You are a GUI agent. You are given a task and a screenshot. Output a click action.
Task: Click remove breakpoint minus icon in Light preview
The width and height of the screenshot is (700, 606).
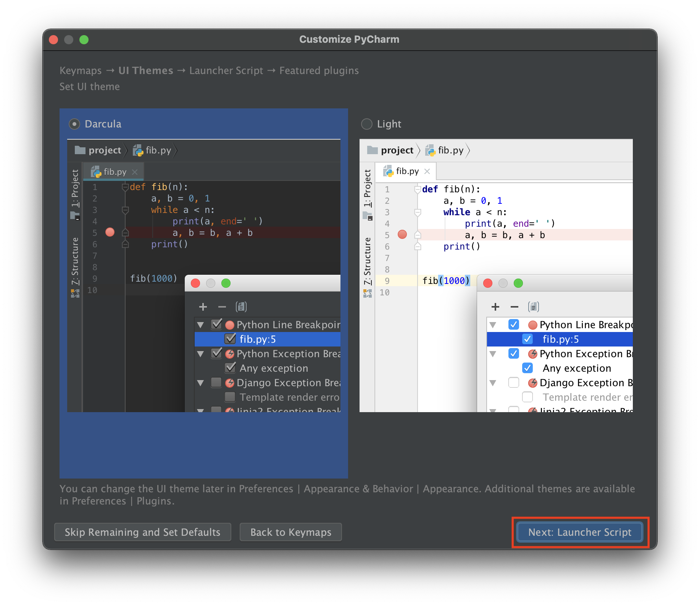tap(515, 307)
